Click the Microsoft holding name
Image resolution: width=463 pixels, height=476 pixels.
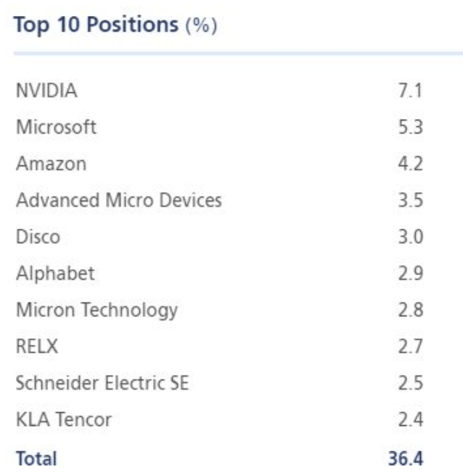55,128
